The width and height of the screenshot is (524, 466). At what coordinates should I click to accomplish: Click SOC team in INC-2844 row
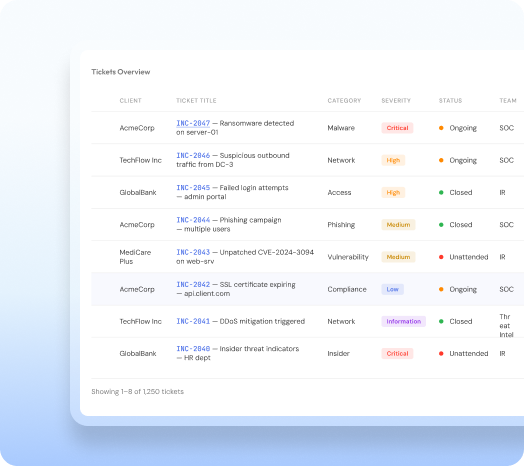pos(506,225)
